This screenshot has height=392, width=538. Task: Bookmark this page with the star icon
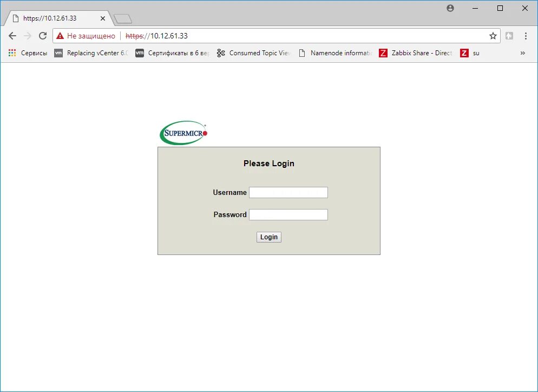493,36
